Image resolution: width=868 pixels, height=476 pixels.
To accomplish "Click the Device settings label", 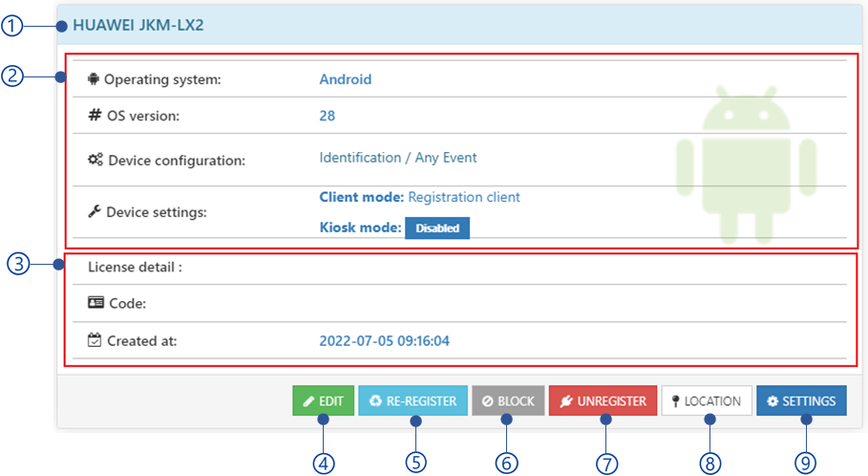I will click(x=157, y=212).
